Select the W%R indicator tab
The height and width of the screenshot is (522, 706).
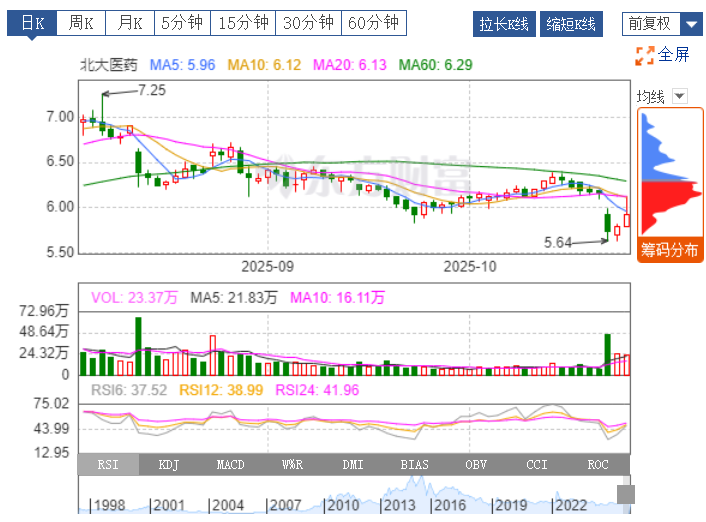(x=292, y=465)
